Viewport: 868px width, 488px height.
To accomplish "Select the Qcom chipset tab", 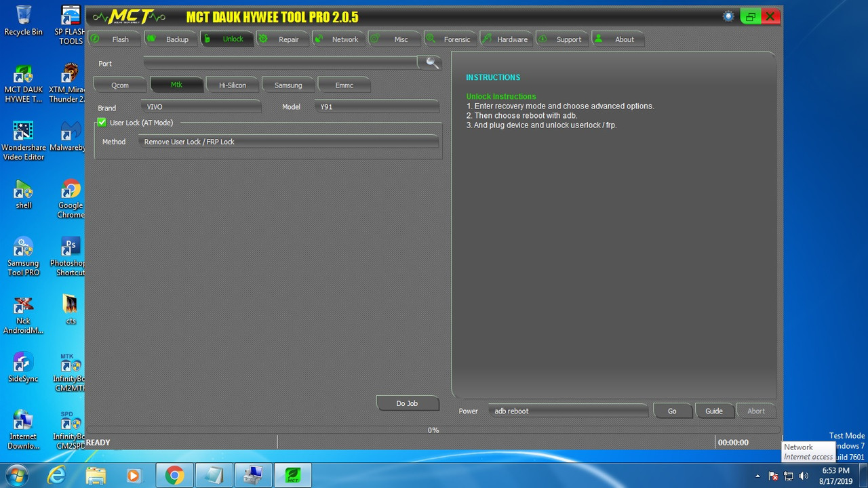I will [120, 85].
